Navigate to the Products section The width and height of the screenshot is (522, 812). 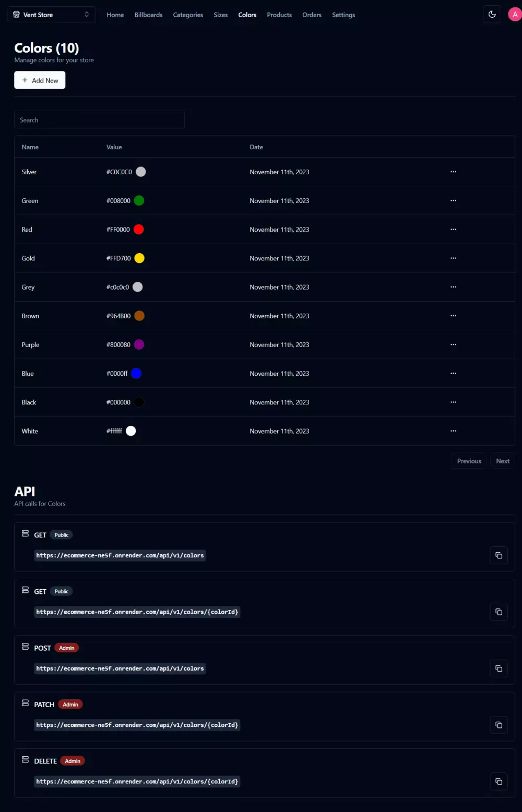coord(279,15)
